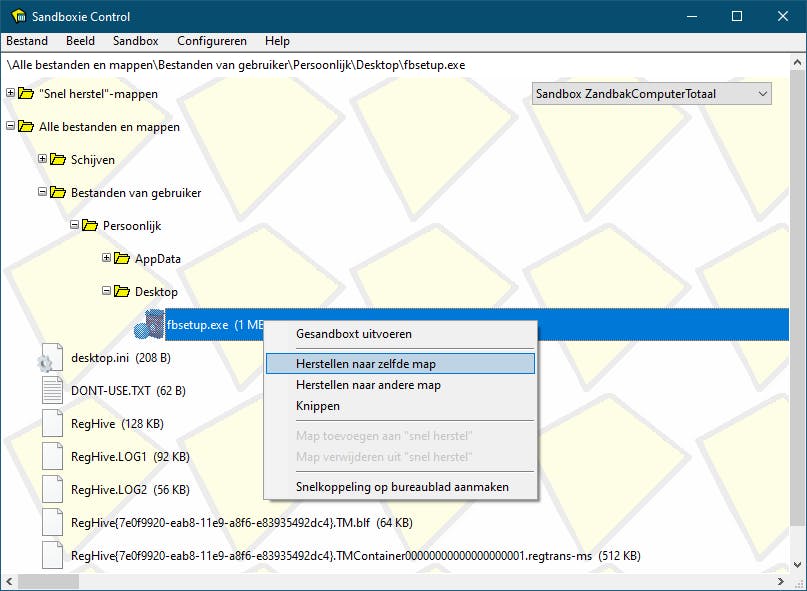The height and width of the screenshot is (591, 807).
Task: Open the Help menu
Action: 277,41
